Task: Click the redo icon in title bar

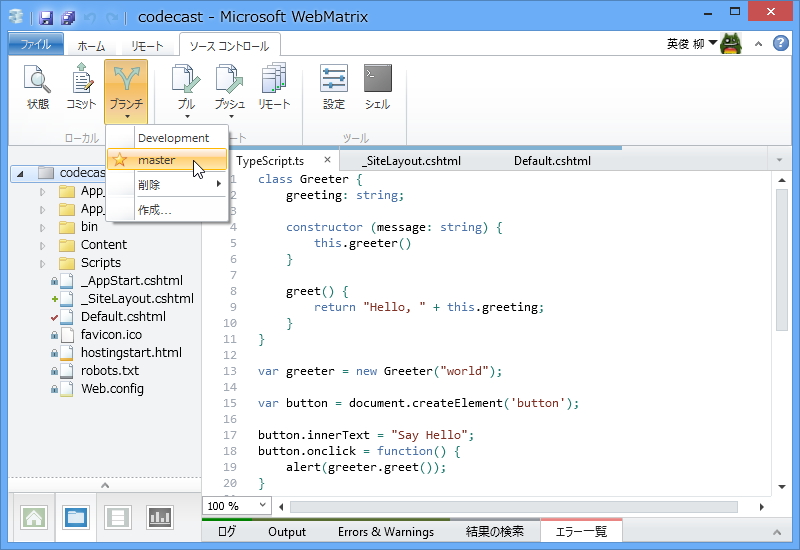Action: (x=112, y=18)
